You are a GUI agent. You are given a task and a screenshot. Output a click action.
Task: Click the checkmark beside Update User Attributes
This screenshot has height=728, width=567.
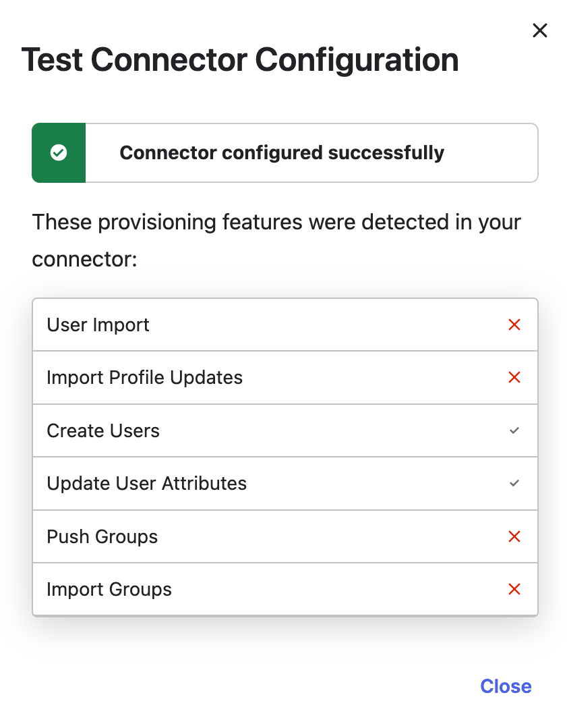(x=514, y=483)
